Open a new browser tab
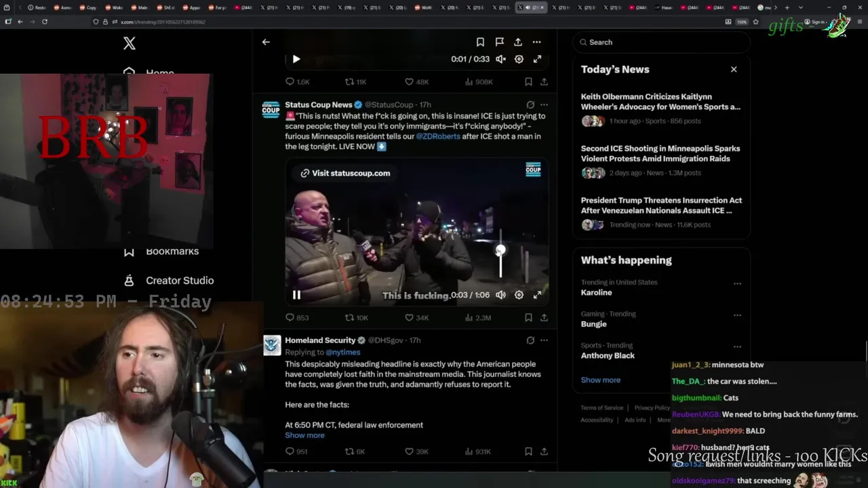Viewport: 868px width, 488px height. [787, 7]
